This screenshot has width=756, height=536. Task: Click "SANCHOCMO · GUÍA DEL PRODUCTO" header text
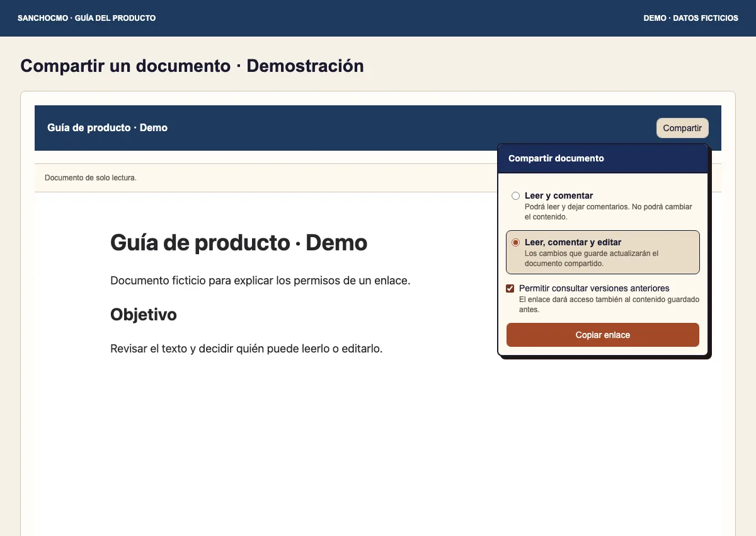[x=87, y=18]
